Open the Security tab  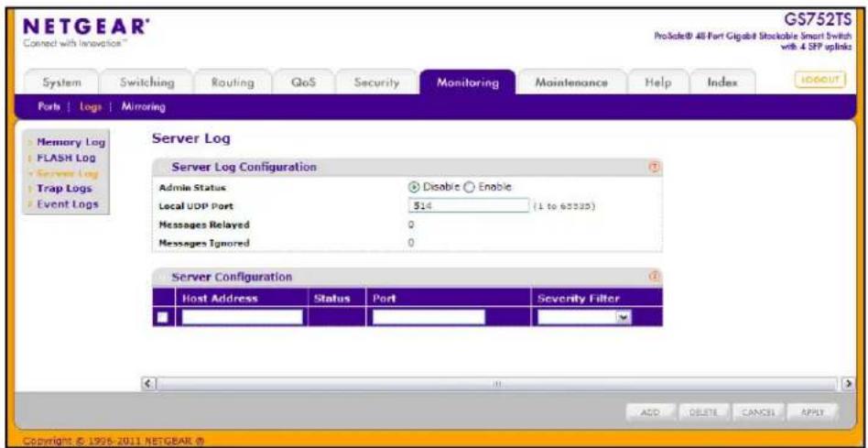[x=376, y=82]
